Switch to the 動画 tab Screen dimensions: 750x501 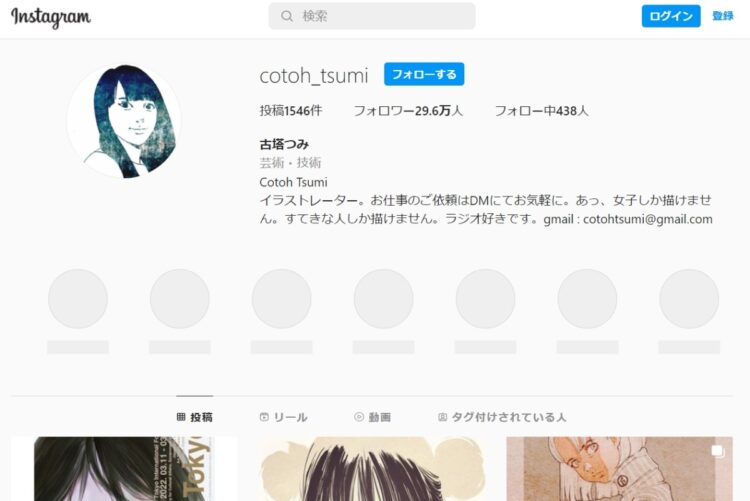(x=373, y=417)
